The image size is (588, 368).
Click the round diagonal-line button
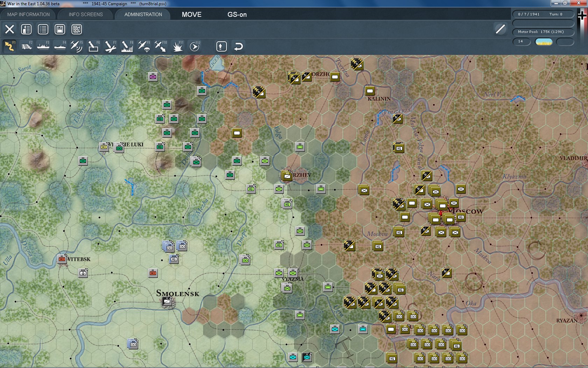pyautogui.click(x=500, y=29)
